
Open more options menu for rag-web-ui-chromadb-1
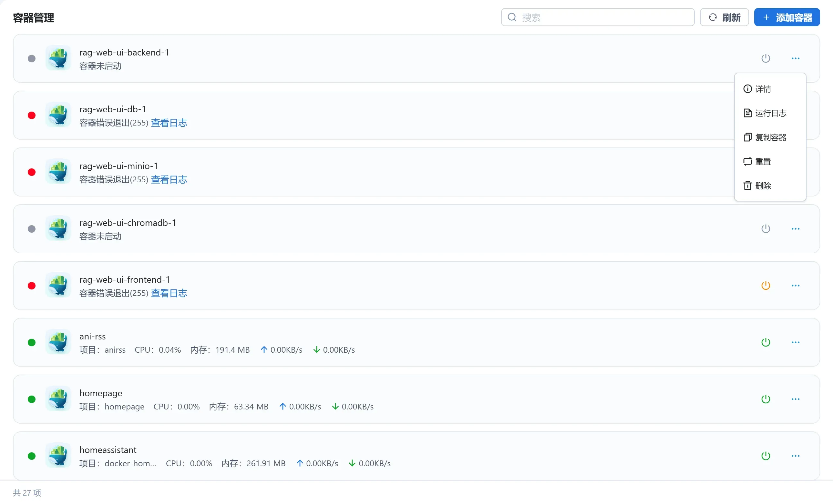point(795,229)
